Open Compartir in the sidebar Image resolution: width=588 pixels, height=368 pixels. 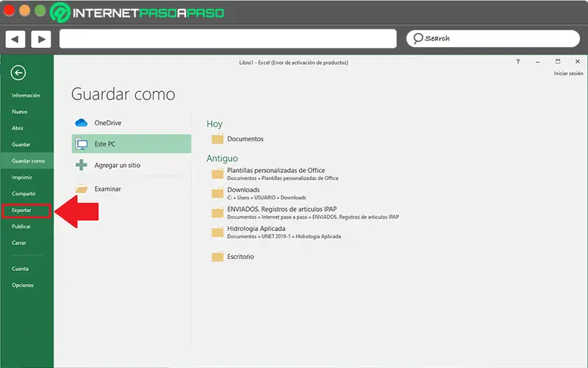pyautogui.click(x=24, y=194)
